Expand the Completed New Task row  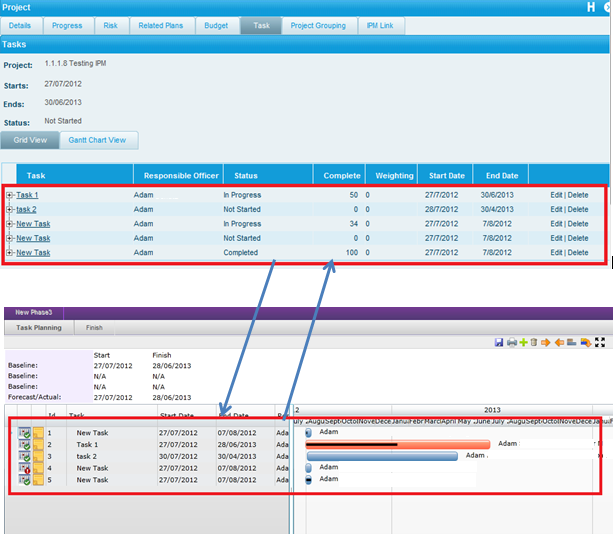click(x=9, y=253)
